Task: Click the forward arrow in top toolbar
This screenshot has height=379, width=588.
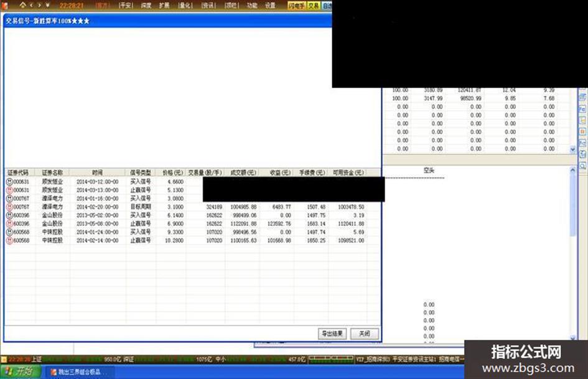Action: 39,5
